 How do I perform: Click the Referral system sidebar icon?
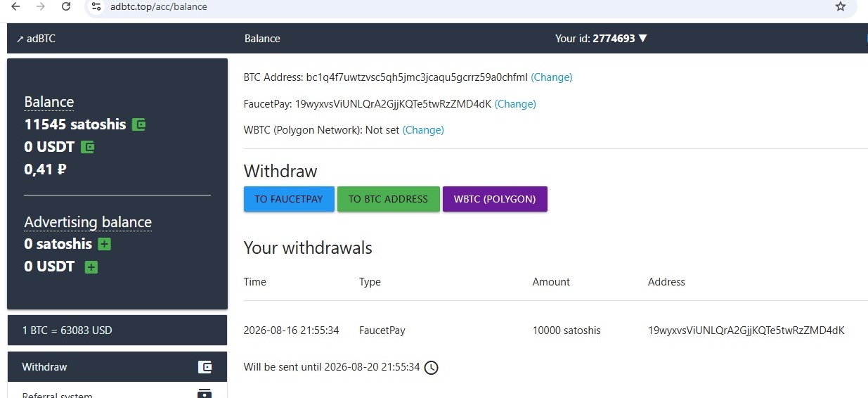tap(205, 393)
